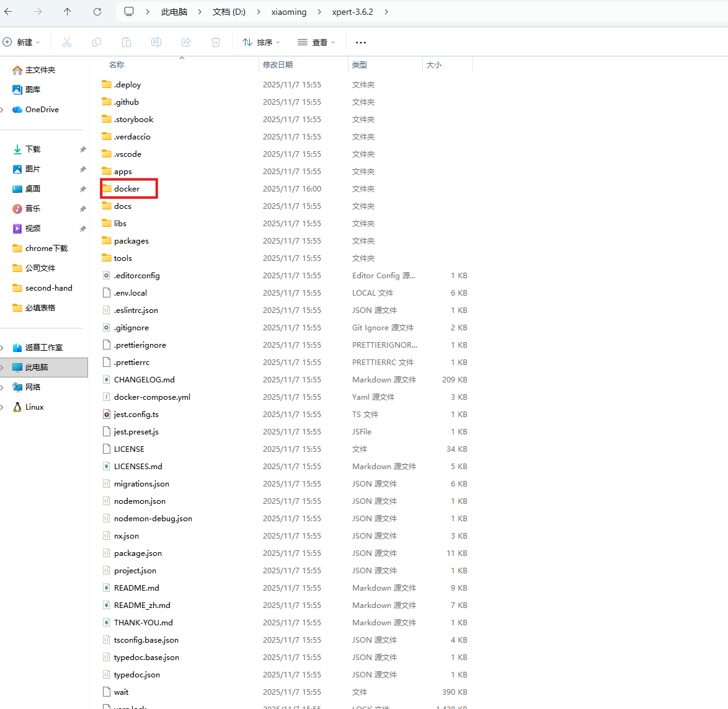The width and height of the screenshot is (728, 709).
Task: Sort by the 名称 column header
Action: pyautogui.click(x=117, y=65)
